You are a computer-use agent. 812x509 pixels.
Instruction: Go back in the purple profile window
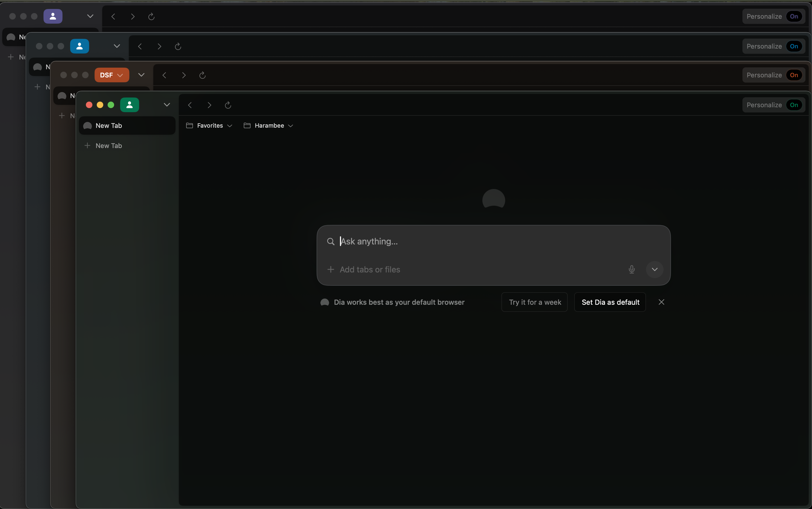tap(113, 17)
